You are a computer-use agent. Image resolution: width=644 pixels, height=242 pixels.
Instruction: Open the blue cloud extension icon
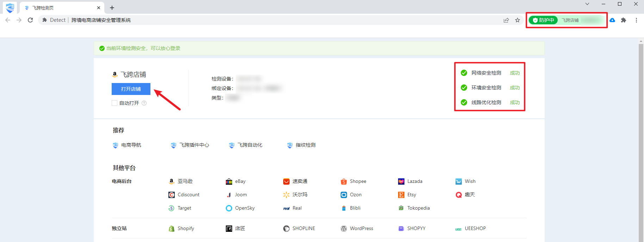pyautogui.click(x=612, y=20)
